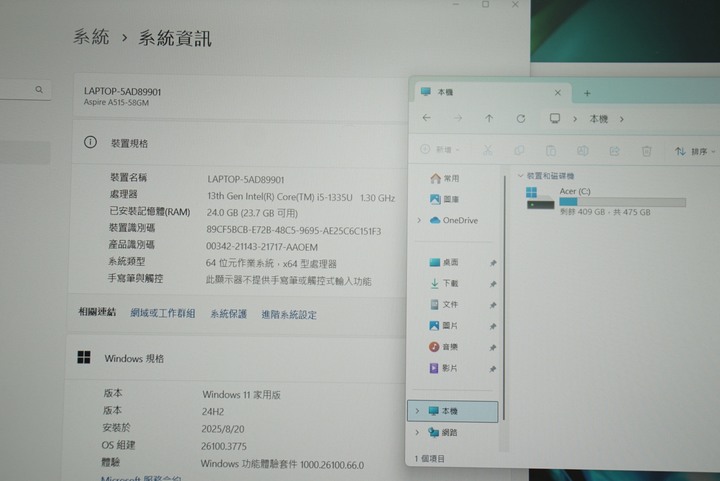Click the monitor icon in address bar
Viewport: 720px width, 481px height.
[555, 118]
